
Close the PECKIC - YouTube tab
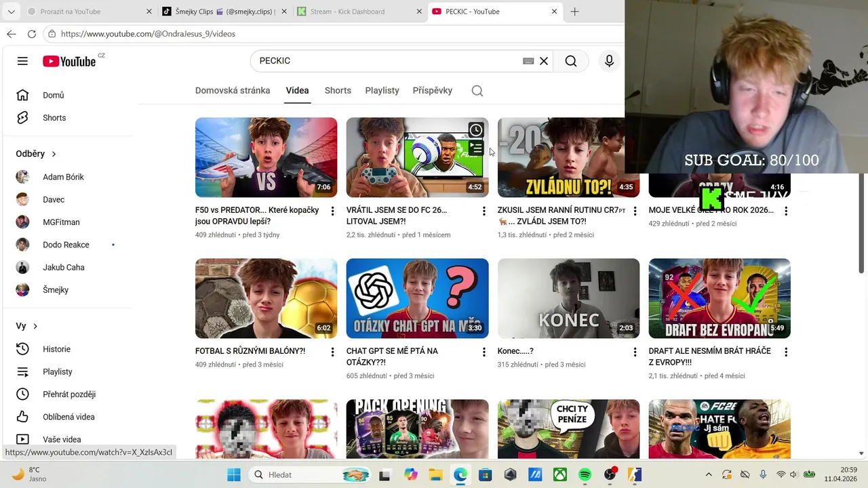coord(554,12)
